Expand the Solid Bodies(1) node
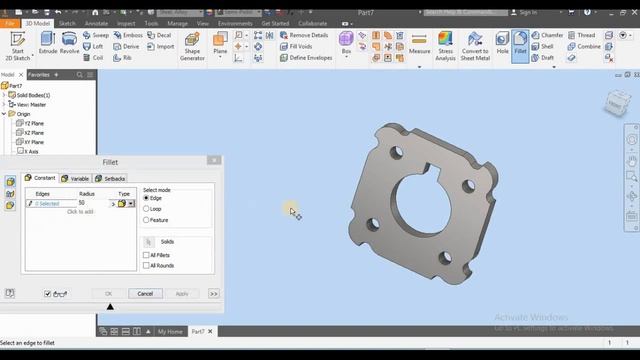Image resolution: width=640 pixels, height=360 pixels. (4, 95)
